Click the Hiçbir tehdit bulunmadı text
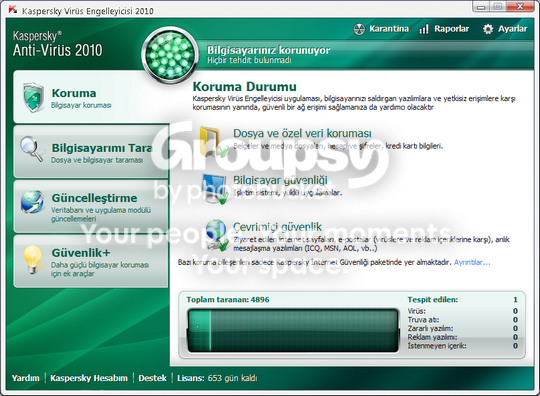Viewport: 540px width, 396px height. [249, 60]
